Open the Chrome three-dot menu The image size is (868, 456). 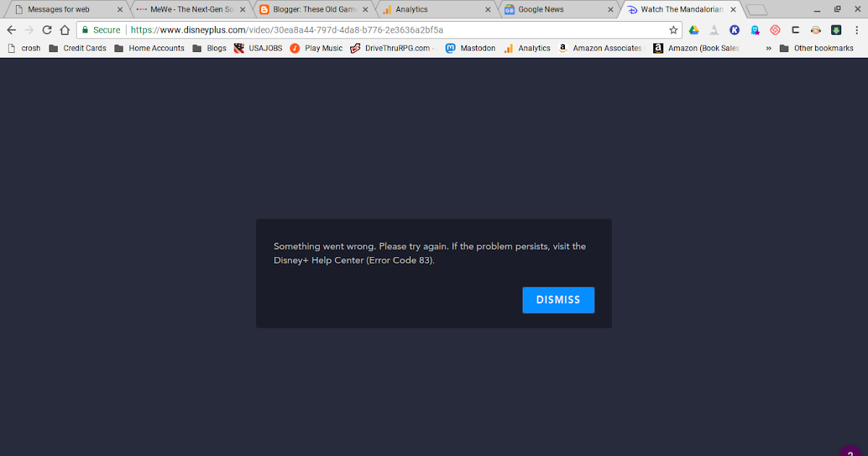click(x=856, y=30)
